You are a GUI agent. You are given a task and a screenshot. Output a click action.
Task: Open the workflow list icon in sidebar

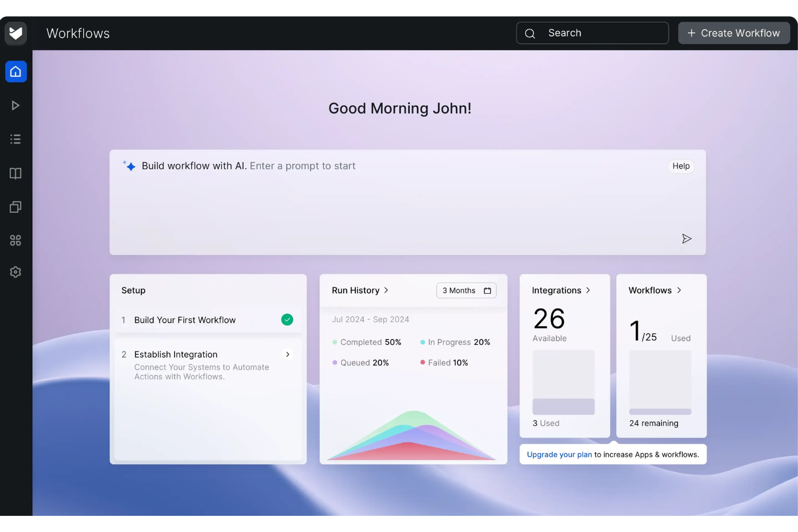click(x=16, y=139)
